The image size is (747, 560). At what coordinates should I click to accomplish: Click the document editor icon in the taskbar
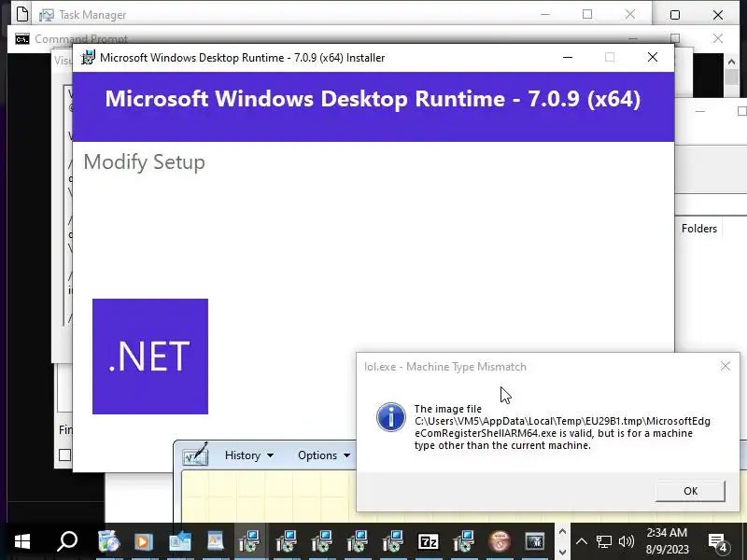[x=216, y=542]
